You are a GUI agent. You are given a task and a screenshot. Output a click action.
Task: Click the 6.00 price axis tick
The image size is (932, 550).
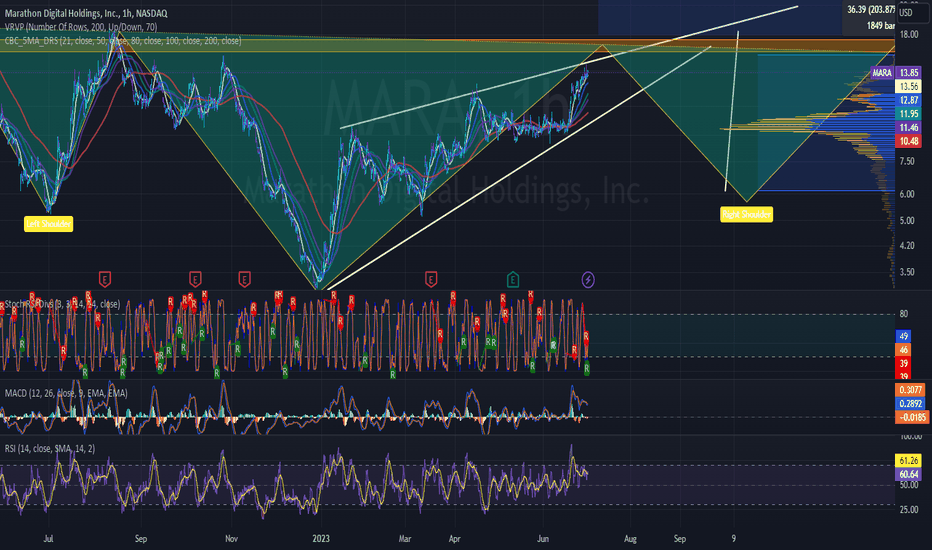coord(907,194)
